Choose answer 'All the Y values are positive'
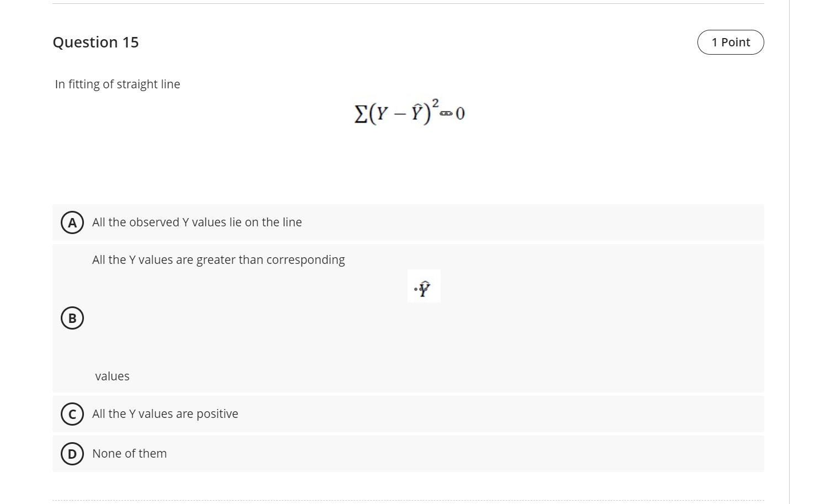 pyautogui.click(x=165, y=413)
